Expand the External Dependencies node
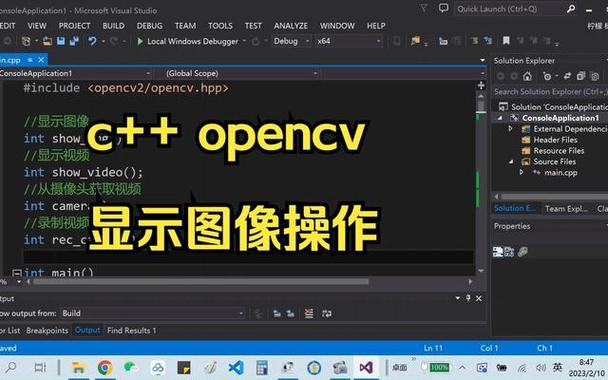The height and width of the screenshot is (380, 608). 510,129
